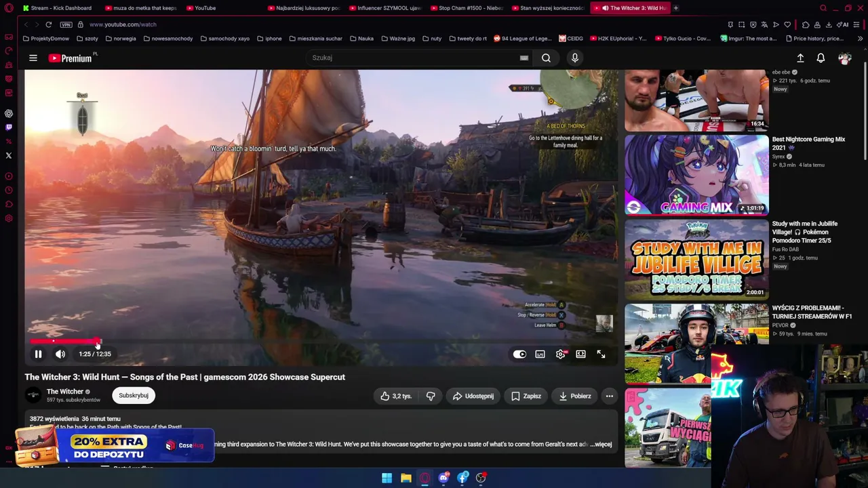Open the Windows Start button
The width and height of the screenshot is (868, 488).
tap(387, 478)
